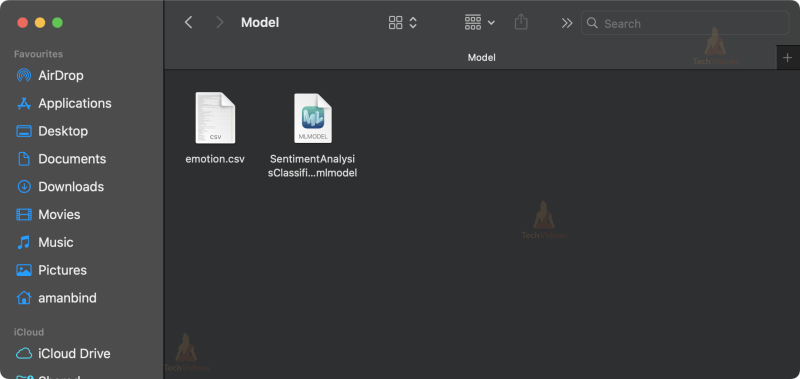This screenshot has width=800, height=379.
Task: Switch view using icon grid button
Action: (x=396, y=22)
